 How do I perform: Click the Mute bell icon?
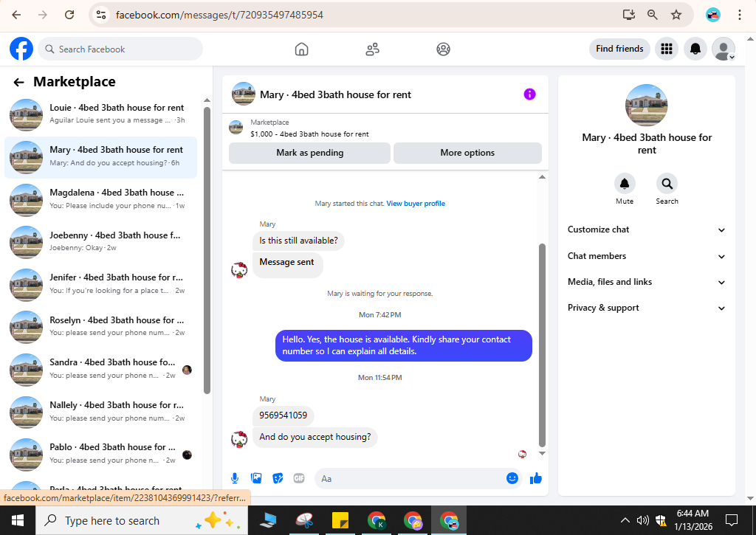pyautogui.click(x=625, y=184)
